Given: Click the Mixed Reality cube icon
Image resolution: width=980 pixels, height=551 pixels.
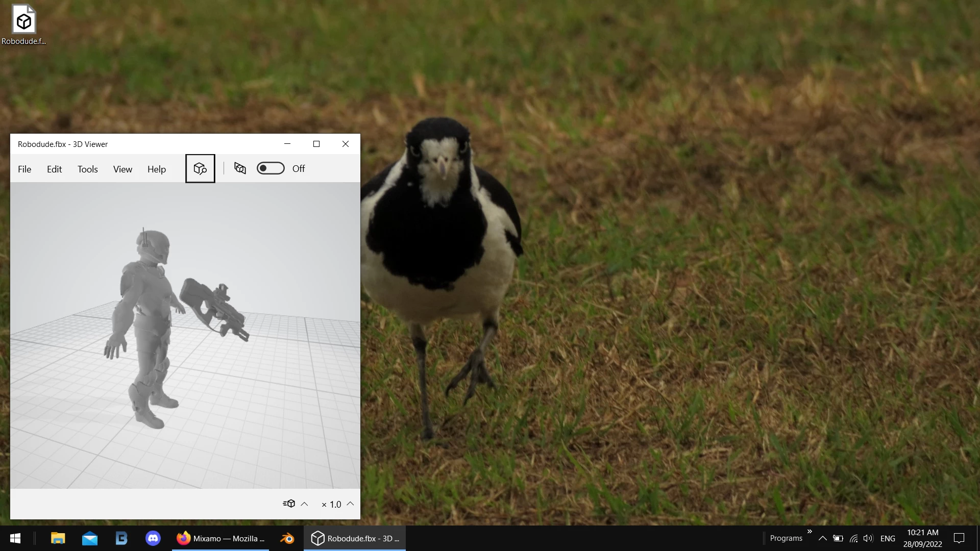Looking at the screenshot, I should 240,168.
